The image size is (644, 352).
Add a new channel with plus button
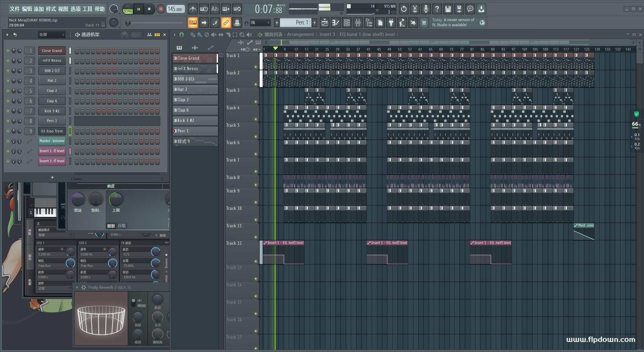point(52,177)
